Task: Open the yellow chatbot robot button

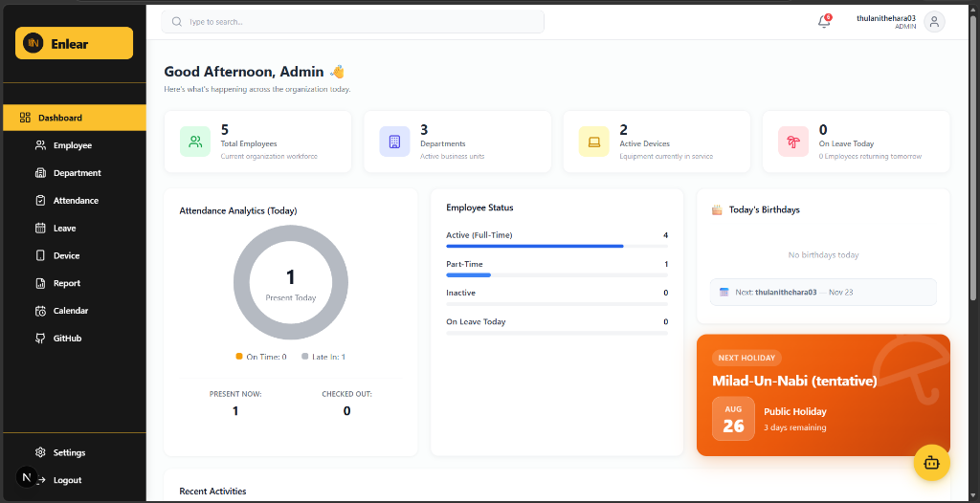Action: [x=932, y=463]
